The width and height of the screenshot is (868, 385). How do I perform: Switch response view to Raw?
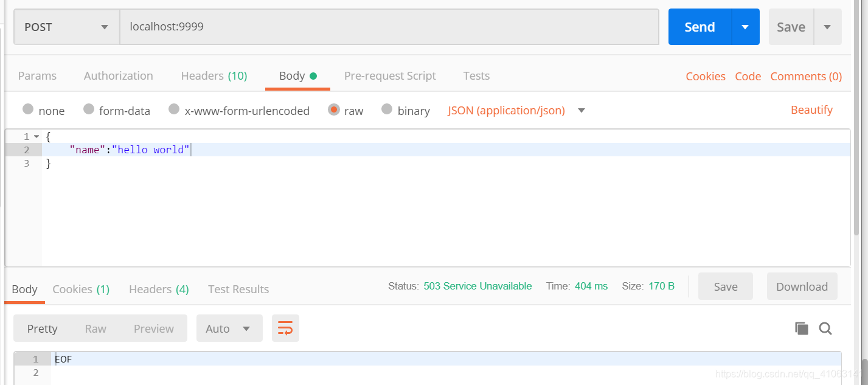[x=95, y=328]
